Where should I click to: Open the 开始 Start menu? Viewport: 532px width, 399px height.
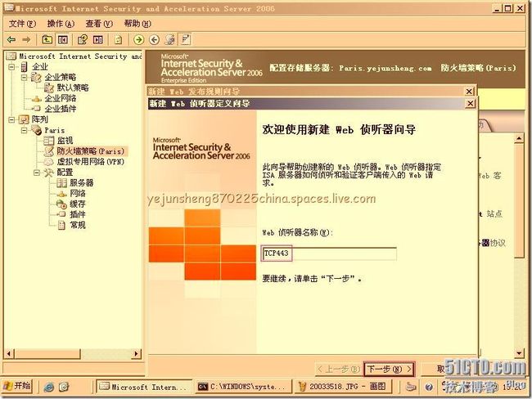pyautogui.click(x=17, y=386)
